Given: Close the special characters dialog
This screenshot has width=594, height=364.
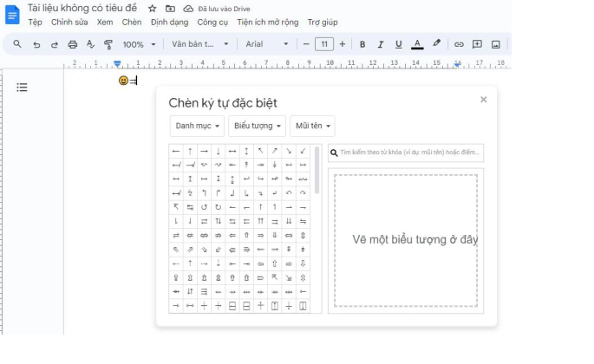Looking at the screenshot, I should [483, 100].
